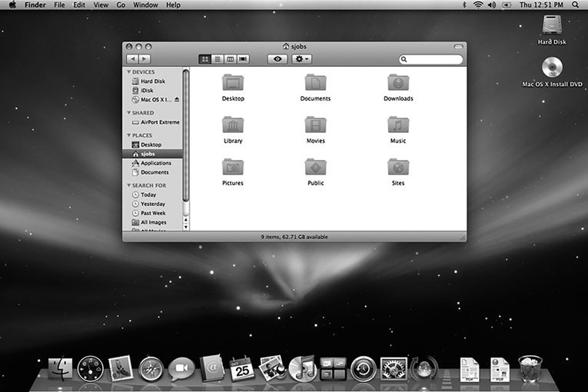Open Time Machine from the Dock

tap(363, 369)
